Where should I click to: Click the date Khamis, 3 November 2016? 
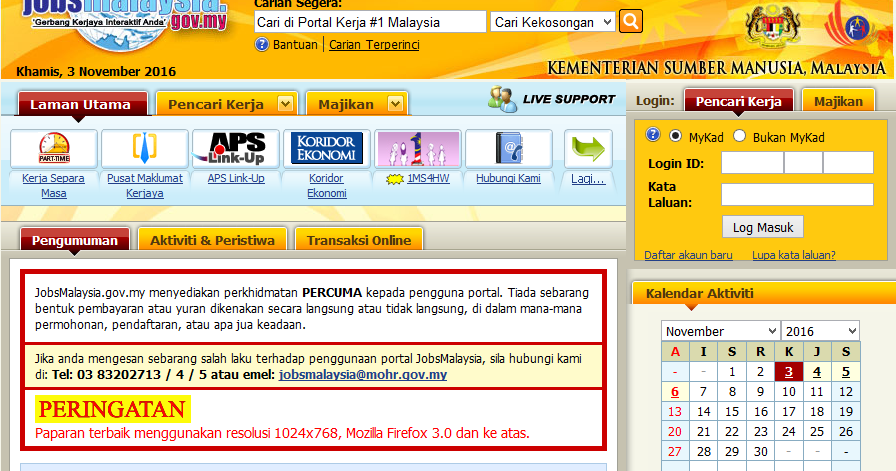click(96, 71)
